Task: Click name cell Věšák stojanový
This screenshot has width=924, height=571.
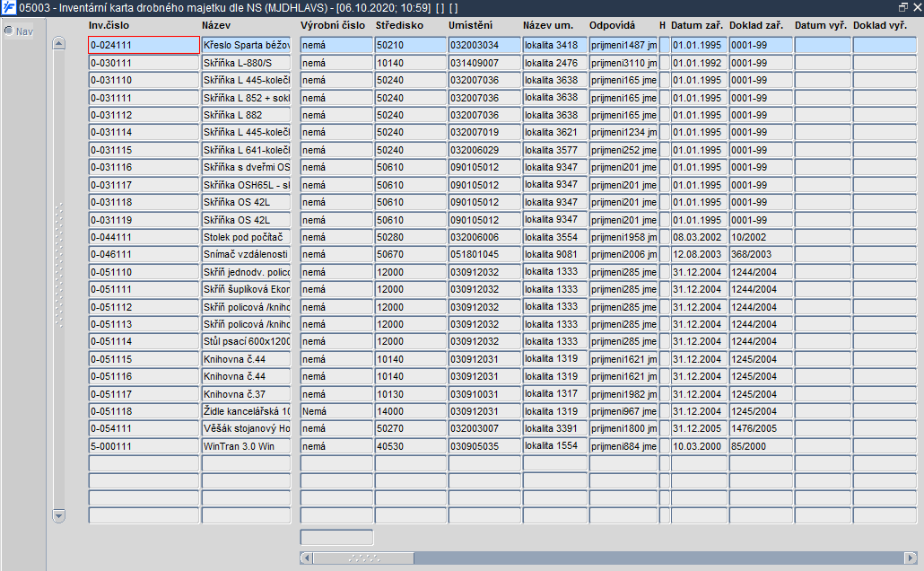Action: point(247,428)
